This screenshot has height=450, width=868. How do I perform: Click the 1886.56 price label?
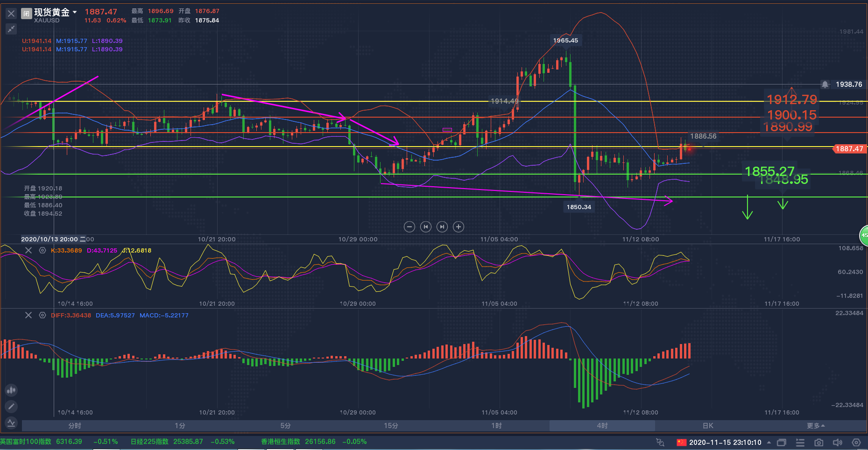[x=703, y=136]
